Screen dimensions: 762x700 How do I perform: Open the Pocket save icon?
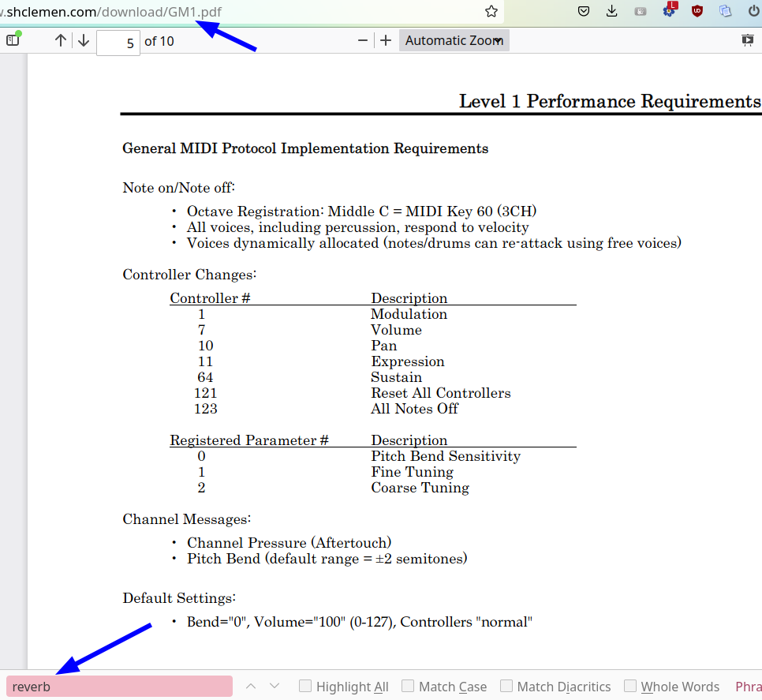[584, 11]
